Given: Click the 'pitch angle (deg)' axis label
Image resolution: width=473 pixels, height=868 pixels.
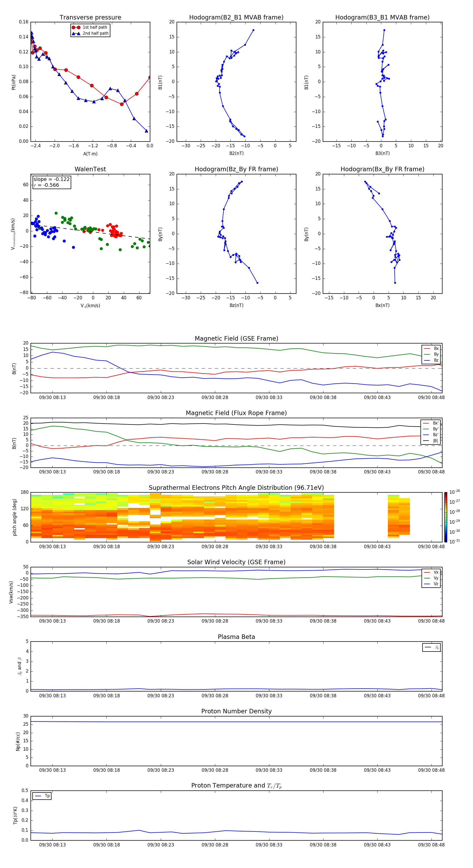Looking at the screenshot, I should [14, 517].
